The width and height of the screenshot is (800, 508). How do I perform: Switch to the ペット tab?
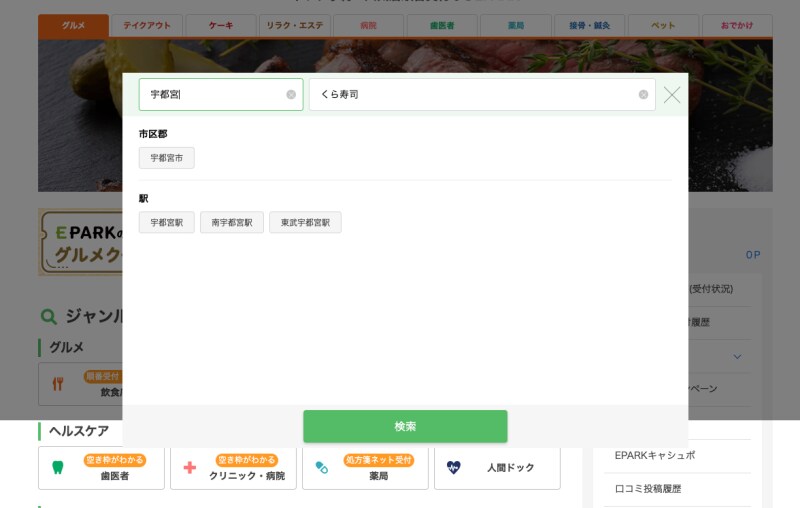[663, 26]
